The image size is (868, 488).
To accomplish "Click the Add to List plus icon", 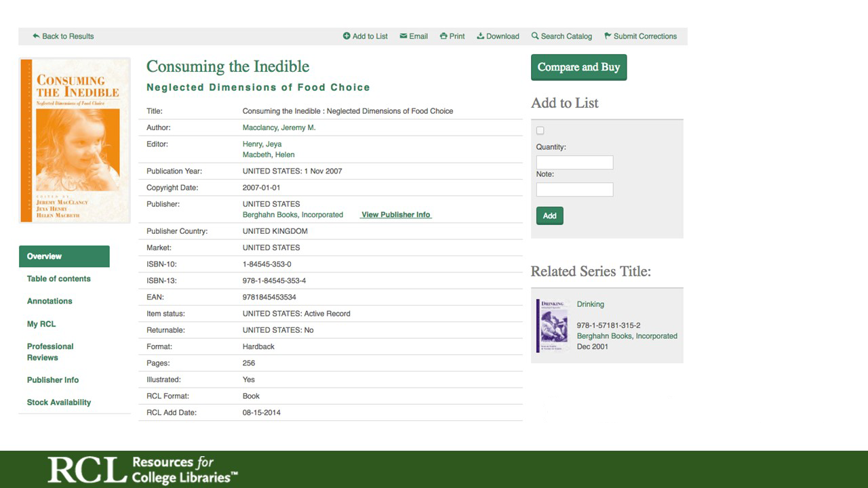I will click(347, 36).
